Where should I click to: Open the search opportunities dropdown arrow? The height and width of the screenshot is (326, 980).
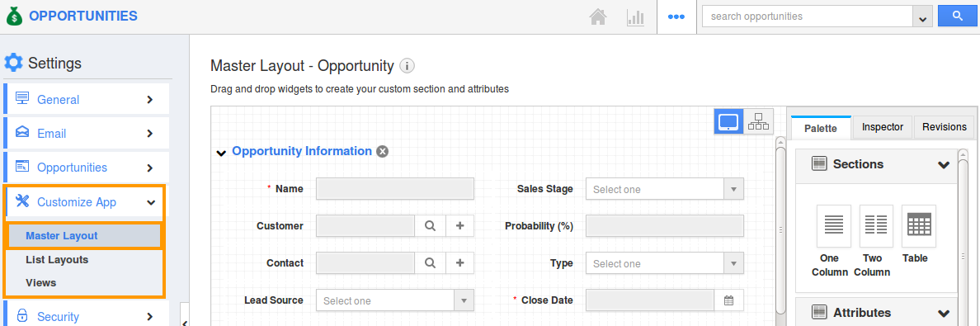click(922, 17)
